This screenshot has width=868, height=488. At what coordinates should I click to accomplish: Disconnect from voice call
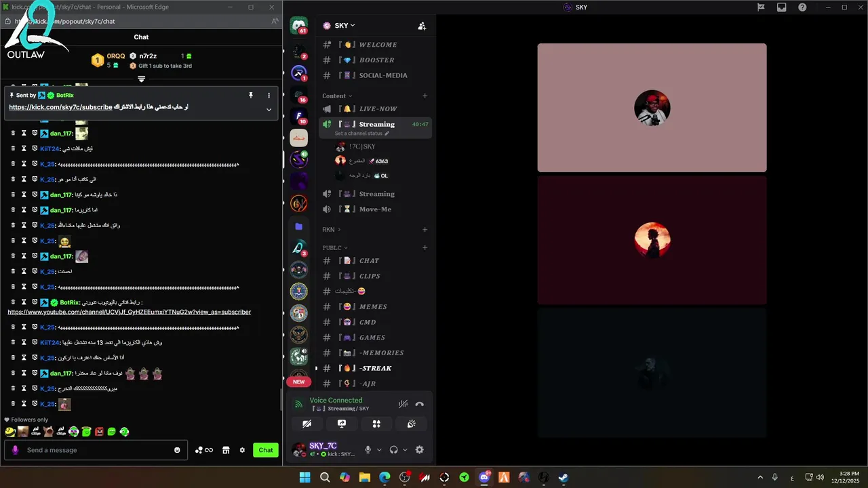pos(420,404)
